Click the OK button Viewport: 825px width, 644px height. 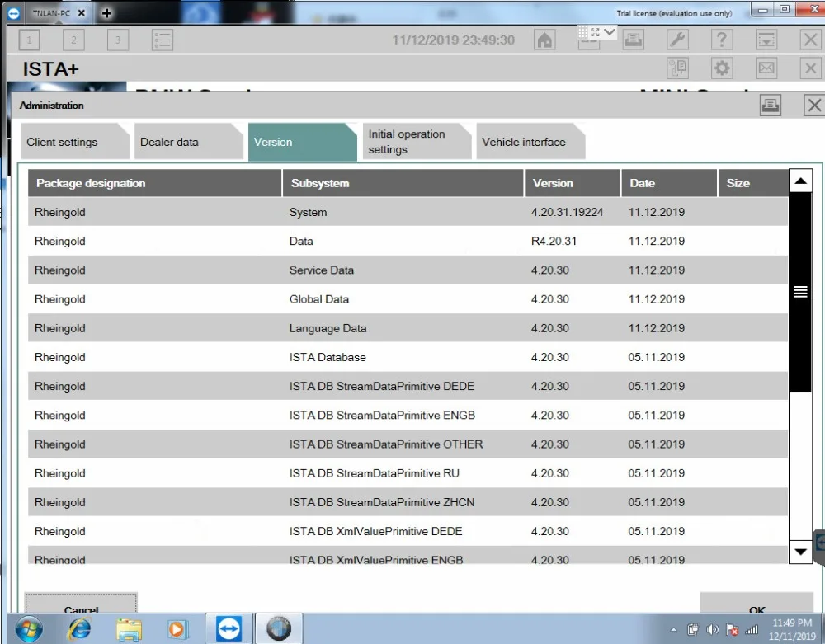pos(757,604)
